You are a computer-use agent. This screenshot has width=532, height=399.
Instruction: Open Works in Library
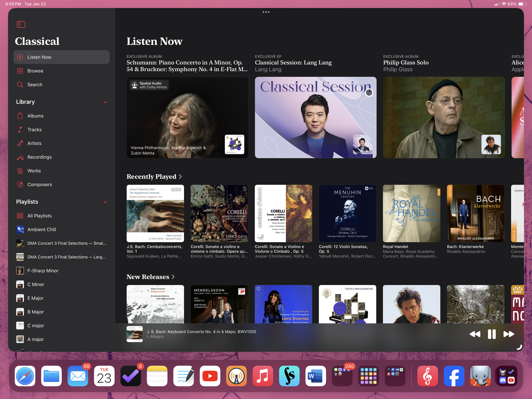(62, 171)
